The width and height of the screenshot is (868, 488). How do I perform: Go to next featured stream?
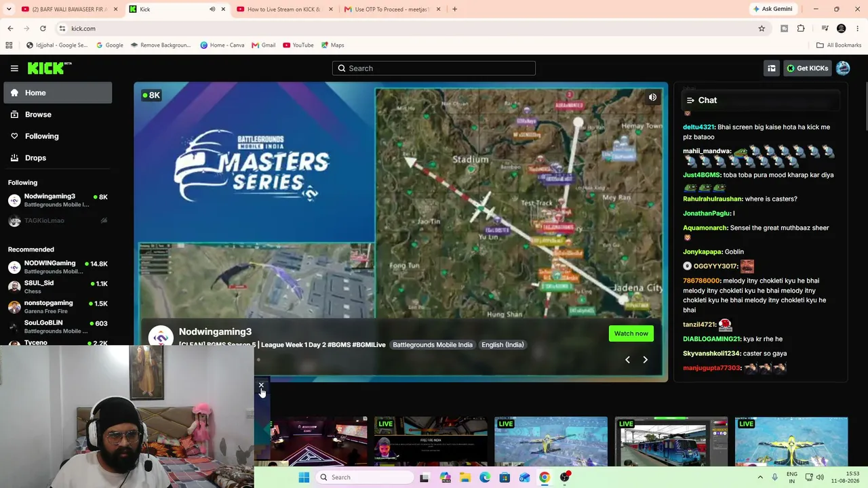pos(645,360)
